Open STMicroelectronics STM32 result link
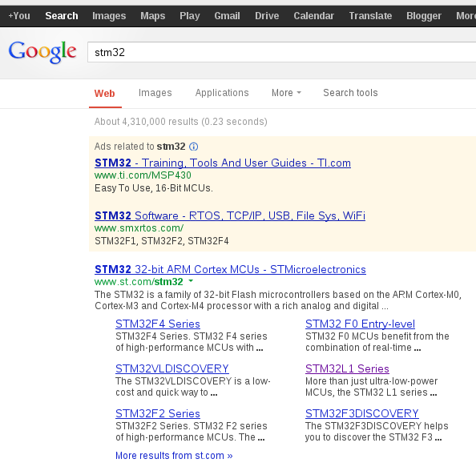The width and height of the screenshot is (476, 471). tap(230, 269)
